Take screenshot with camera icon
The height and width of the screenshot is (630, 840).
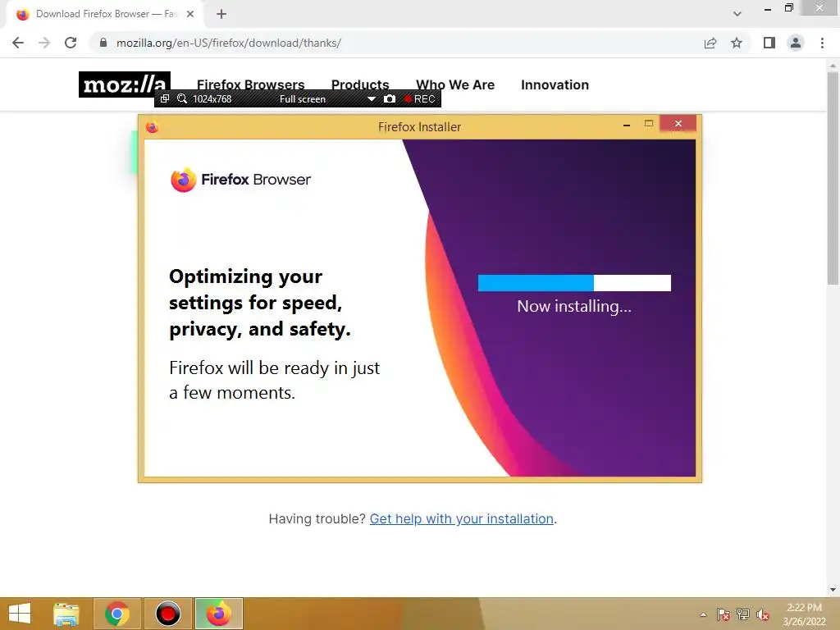[390, 98]
